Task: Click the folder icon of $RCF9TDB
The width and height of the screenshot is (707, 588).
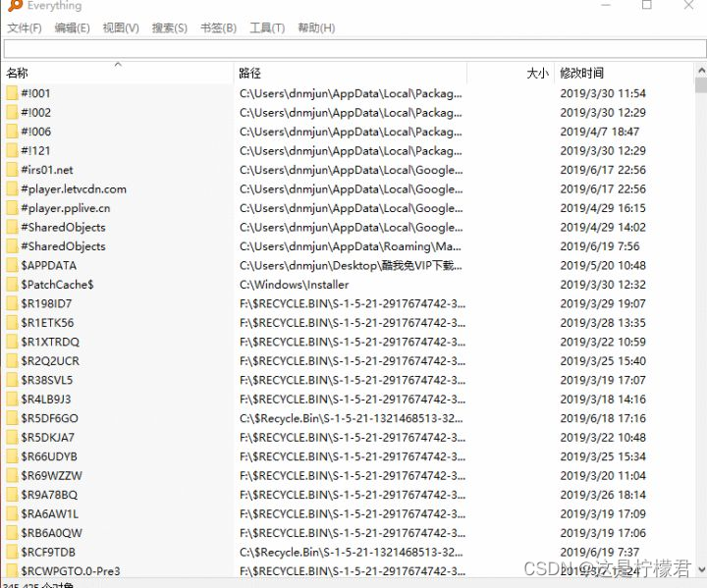Action: [12, 553]
